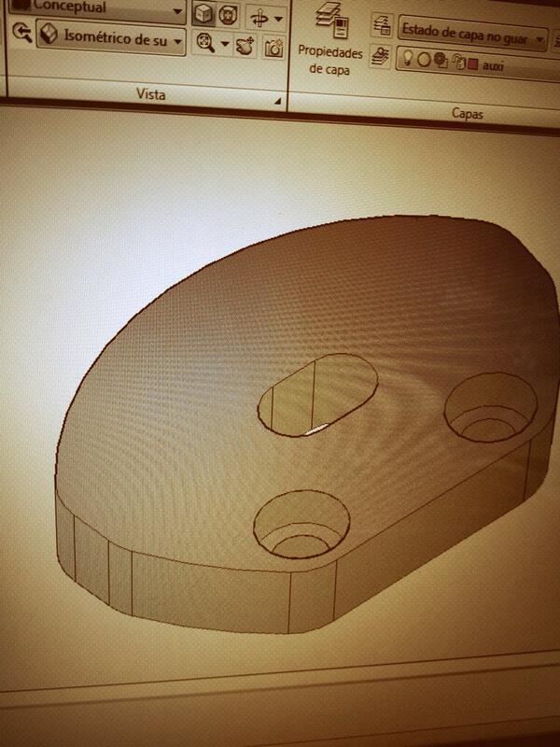Screen dimensions: 560x747
Task: Click the camera create icon
Action: [x=273, y=49]
